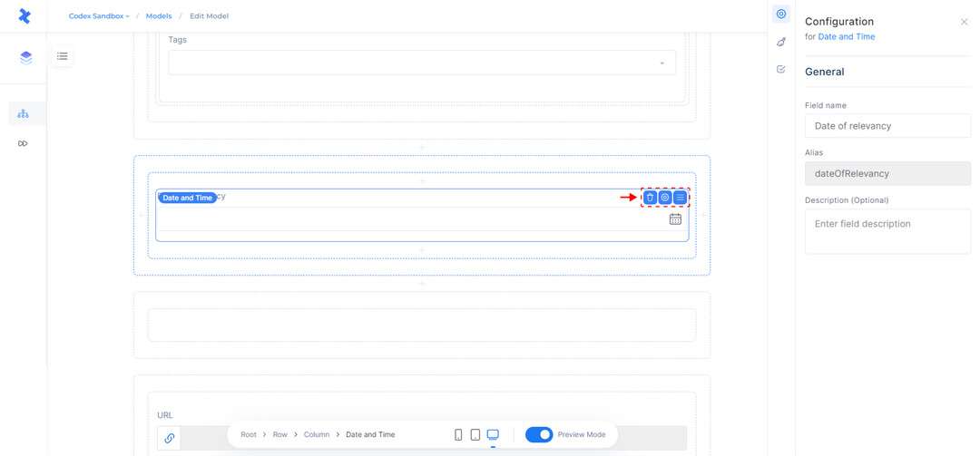
Task: Open the appearance brush tab icon
Action: coord(780,42)
